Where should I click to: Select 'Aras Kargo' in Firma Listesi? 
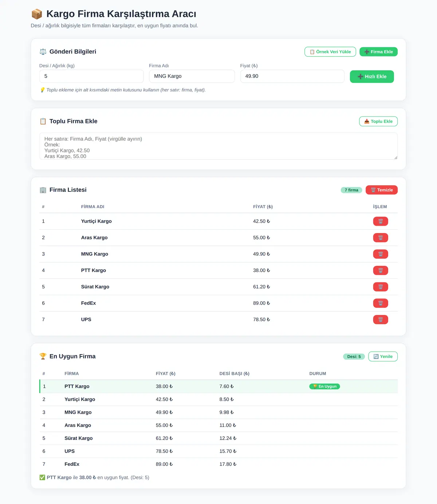(x=94, y=238)
